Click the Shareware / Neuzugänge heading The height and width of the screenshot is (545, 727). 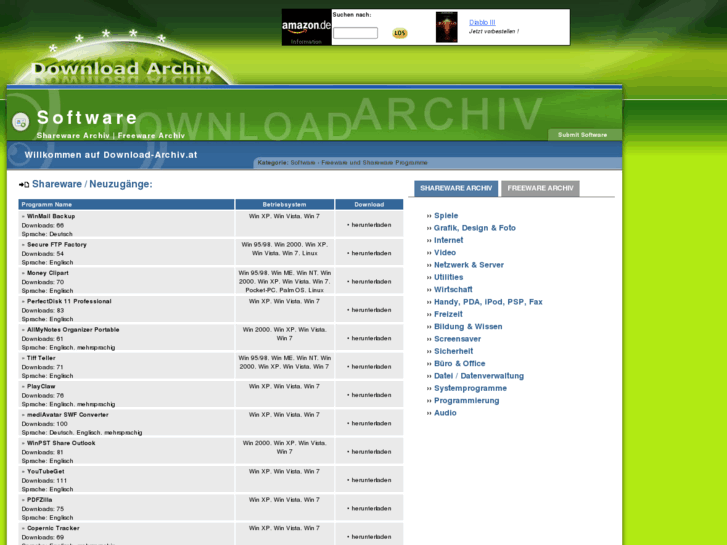(x=92, y=184)
